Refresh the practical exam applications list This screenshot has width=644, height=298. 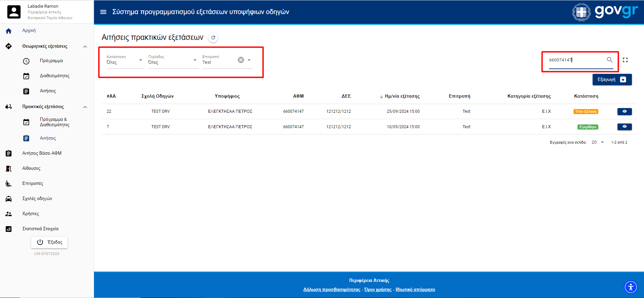tap(213, 38)
